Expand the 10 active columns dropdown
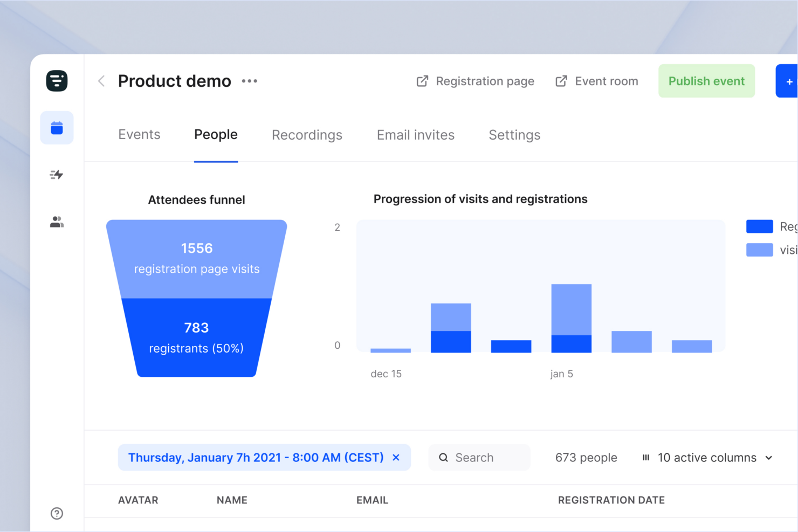Image resolution: width=798 pixels, height=532 pixels. (x=707, y=458)
